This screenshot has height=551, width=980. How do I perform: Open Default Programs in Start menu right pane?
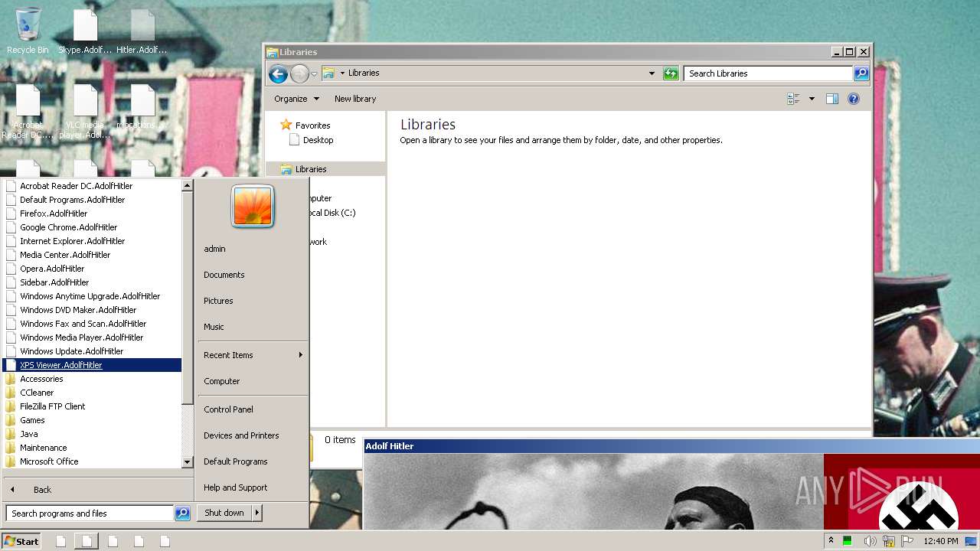236,461
